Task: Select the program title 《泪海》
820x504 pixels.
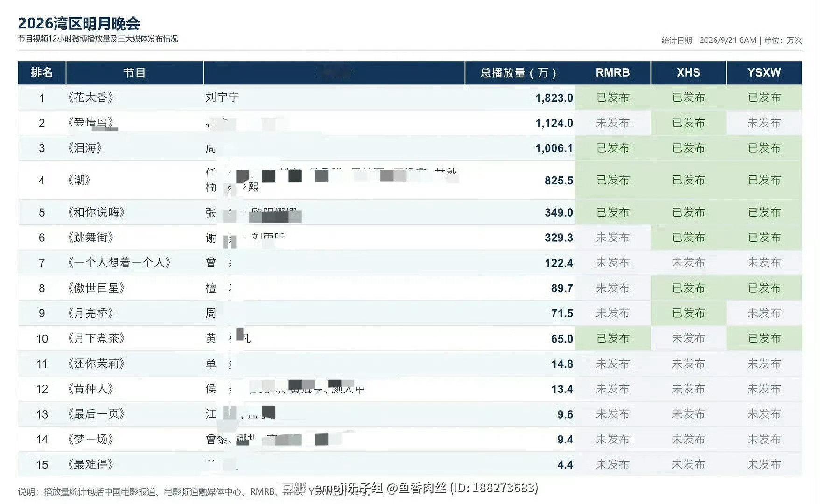Action: (x=84, y=148)
